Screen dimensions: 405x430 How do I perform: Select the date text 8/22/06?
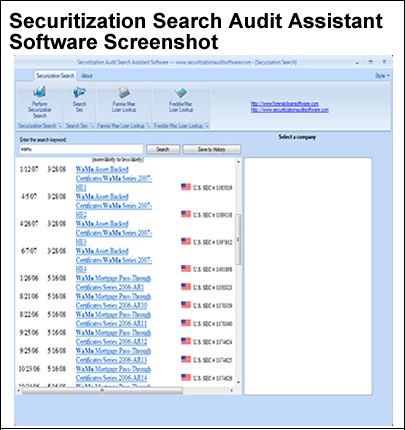29,315
